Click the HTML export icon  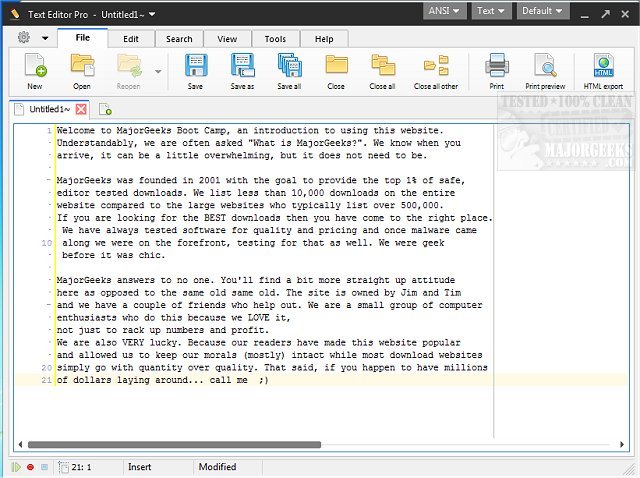click(x=603, y=71)
